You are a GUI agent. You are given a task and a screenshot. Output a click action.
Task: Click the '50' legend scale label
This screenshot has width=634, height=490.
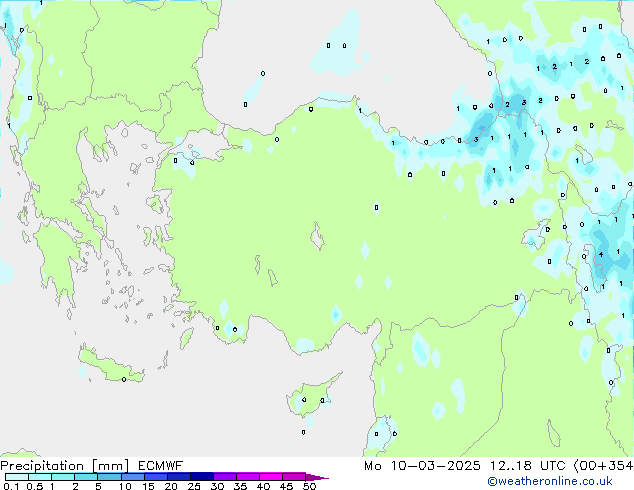[309, 486]
